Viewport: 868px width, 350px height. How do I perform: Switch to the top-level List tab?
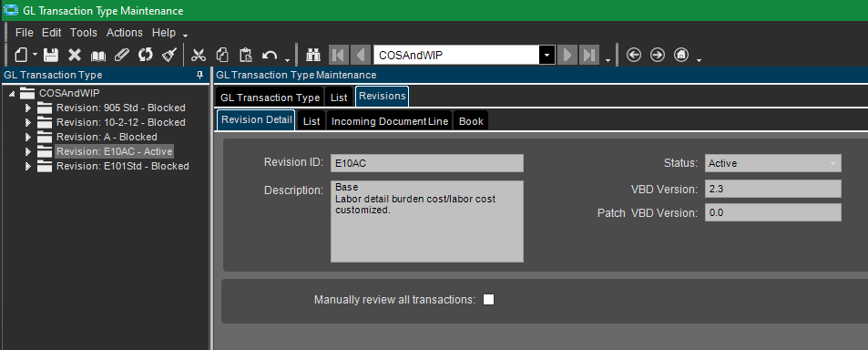(x=339, y=98)
